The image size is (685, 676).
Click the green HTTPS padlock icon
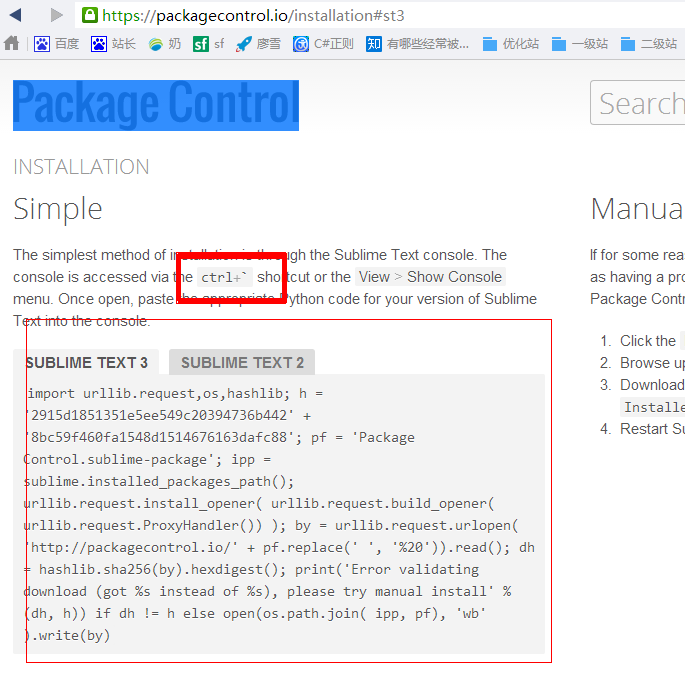90,15
